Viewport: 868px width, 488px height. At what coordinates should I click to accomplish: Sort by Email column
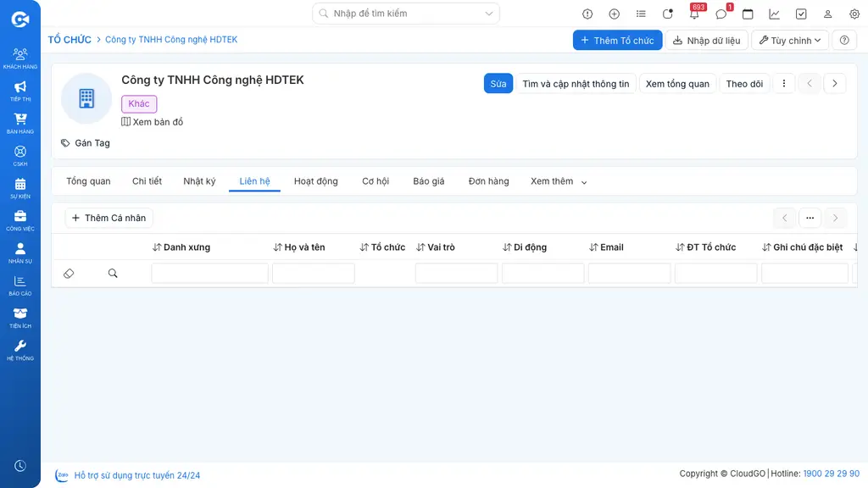click(606, 247)
